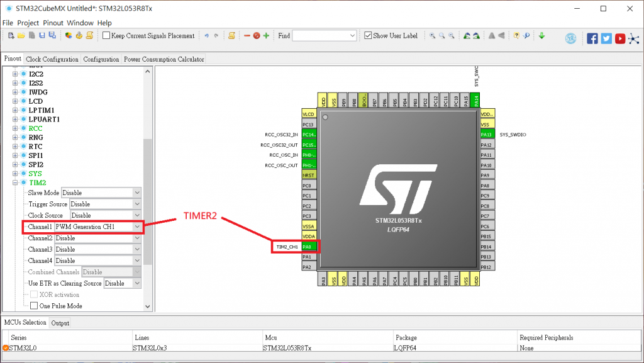
Task: Open the Facebook icon link
Action: (x=592, y=38)
